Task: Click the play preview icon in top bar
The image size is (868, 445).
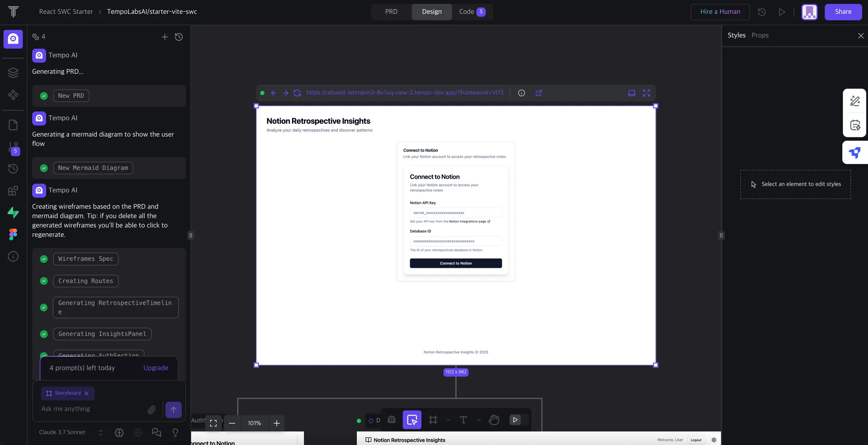Action: tap(782, 12)
